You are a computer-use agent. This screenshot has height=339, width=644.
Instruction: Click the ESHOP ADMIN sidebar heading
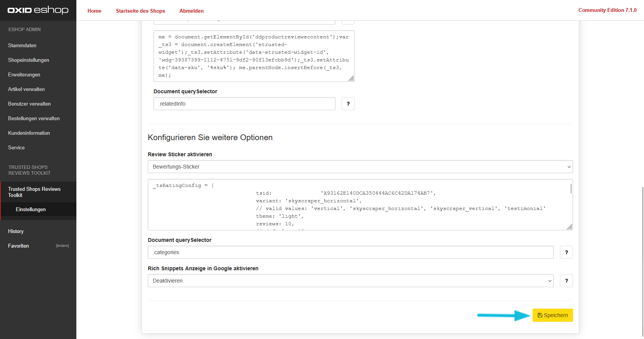click(25, 30)
